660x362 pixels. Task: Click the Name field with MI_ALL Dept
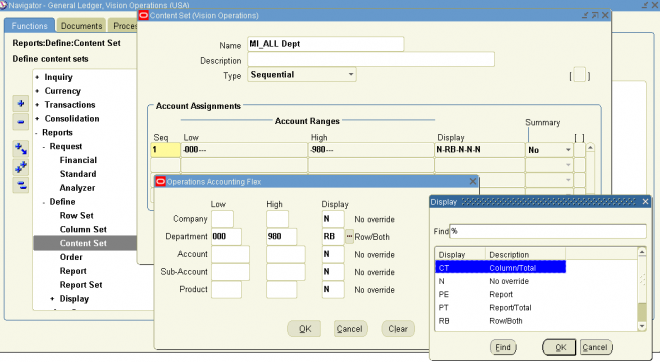326,44
